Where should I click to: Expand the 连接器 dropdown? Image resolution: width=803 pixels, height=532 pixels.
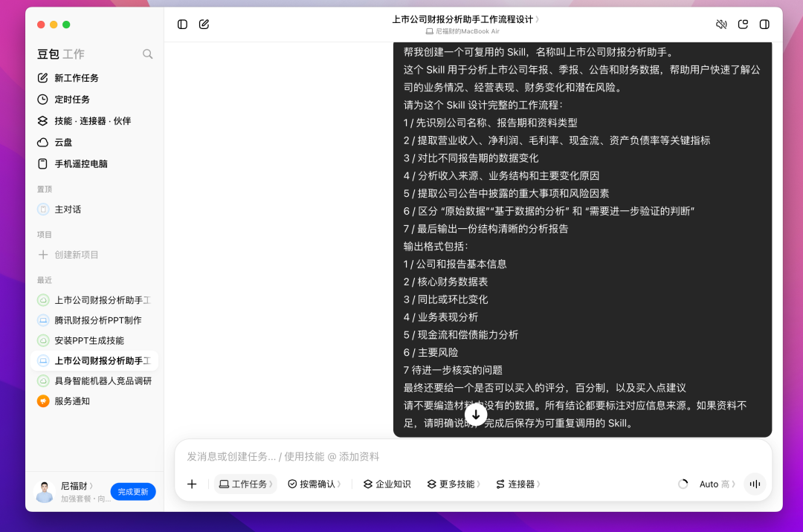click(x=518, y=484)
